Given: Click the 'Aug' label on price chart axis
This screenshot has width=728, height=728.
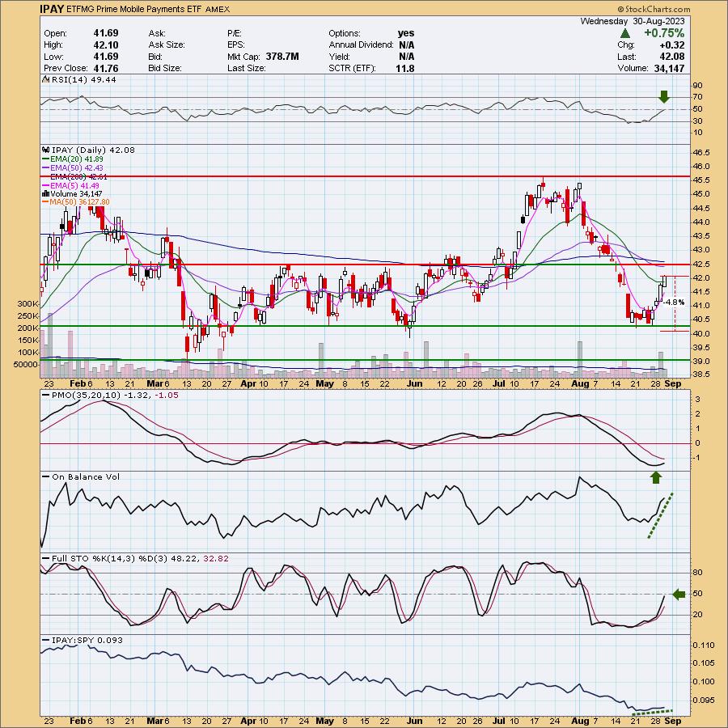Looking at the screenshot, I should click(x=580, y=384).
